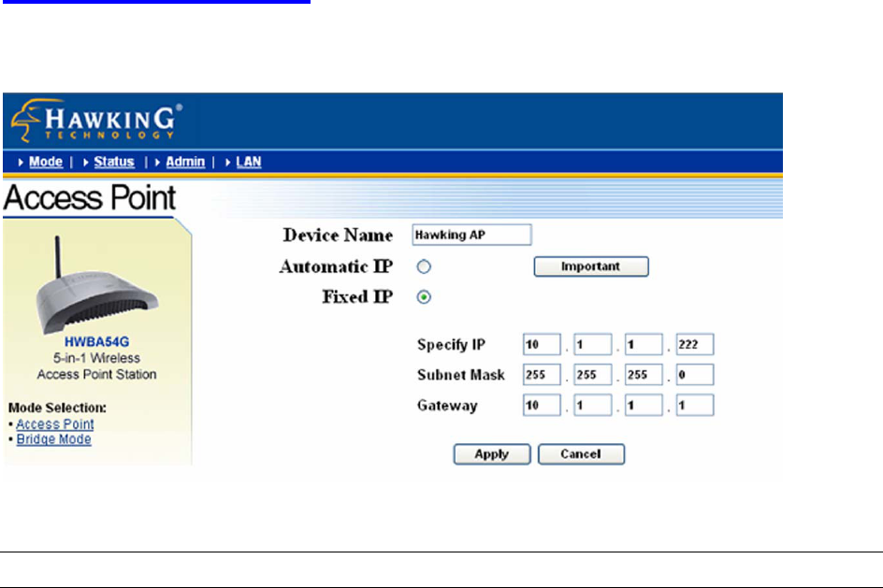Screen dimensions: 883x588
Task: Click the third Subnet Mask octet field
Action: pos(644,375)
